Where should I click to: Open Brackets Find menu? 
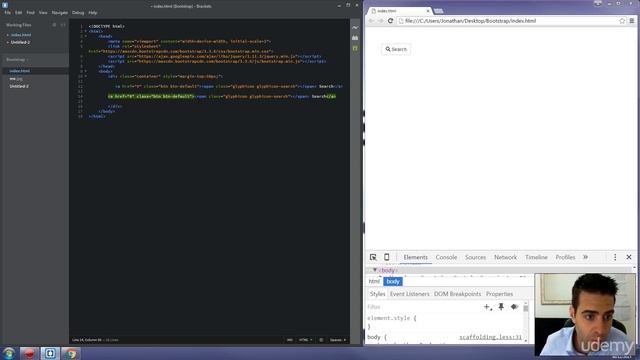click(31, 13)
